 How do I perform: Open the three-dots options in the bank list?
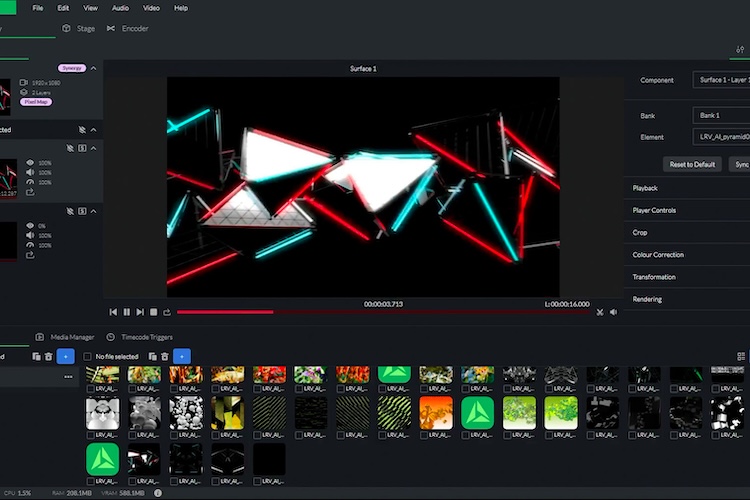(x=68, y=377)
